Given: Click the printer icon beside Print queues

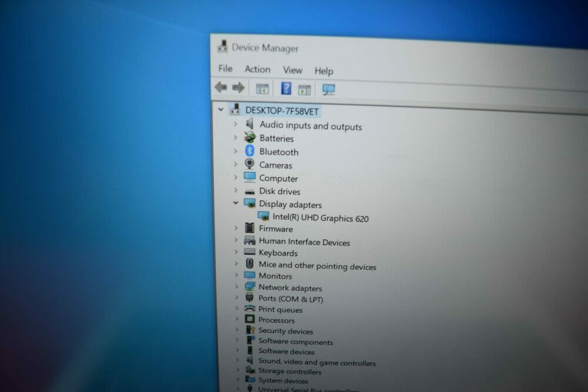Looking at the screenshot, I should pyautogui.click(x=249, y=309).
